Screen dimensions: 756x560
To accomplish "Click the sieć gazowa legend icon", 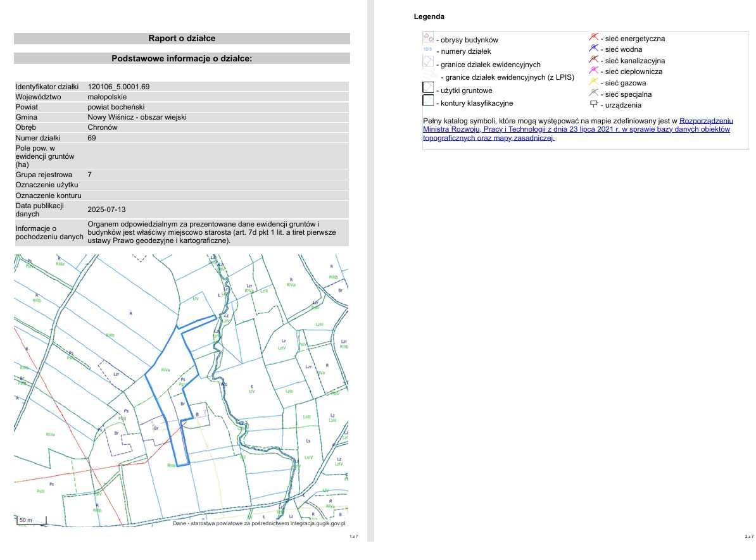I will [593, 82].
